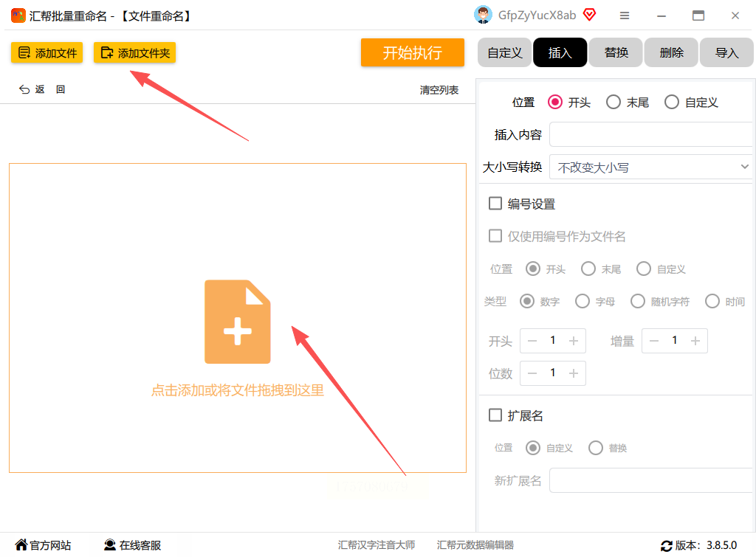Click the 插入内容 text field

tap(650, 134)
